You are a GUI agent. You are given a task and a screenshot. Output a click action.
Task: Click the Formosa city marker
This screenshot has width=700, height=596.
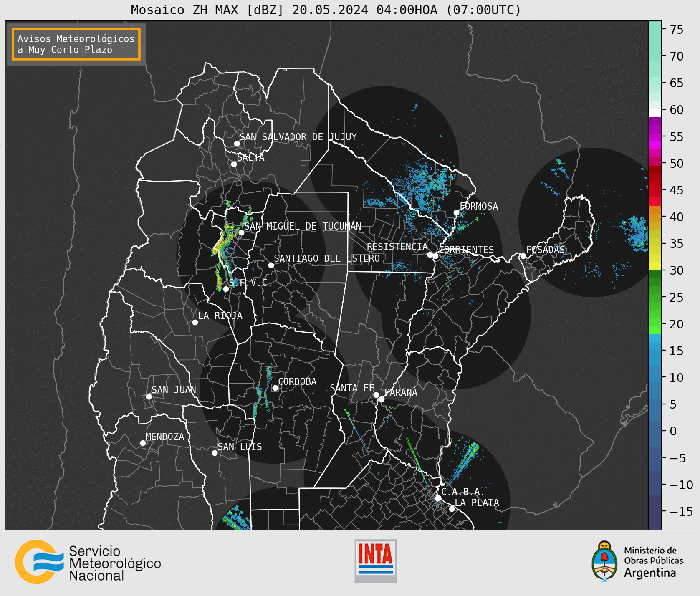456,212
